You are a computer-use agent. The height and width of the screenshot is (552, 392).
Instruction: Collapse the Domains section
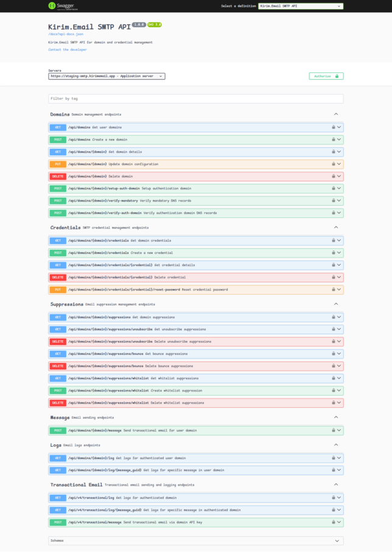coord(336,114)
